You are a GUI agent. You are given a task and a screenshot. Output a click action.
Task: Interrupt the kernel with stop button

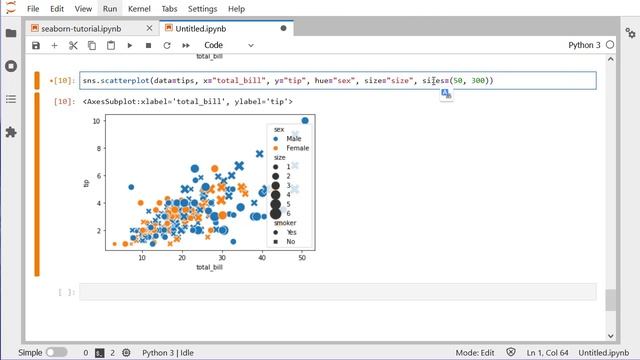[x=149, y=45]
